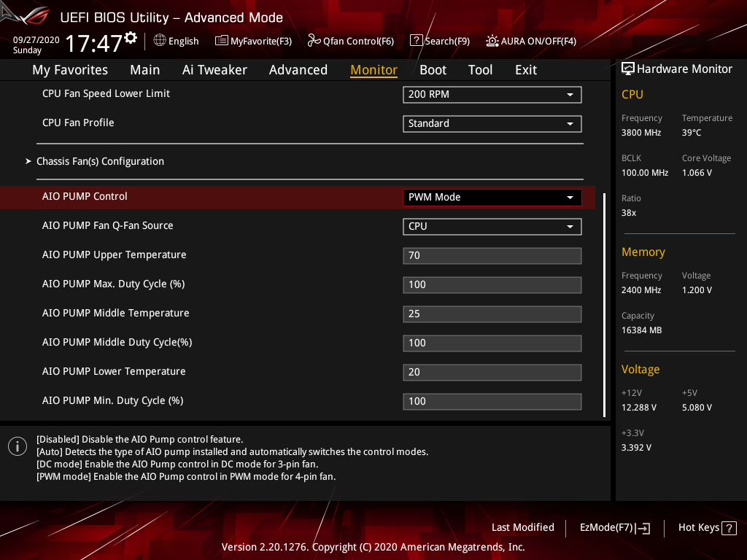Click the EzMode exit arrow icon
This screenshot has width=747, height=560.
[643, 528]
